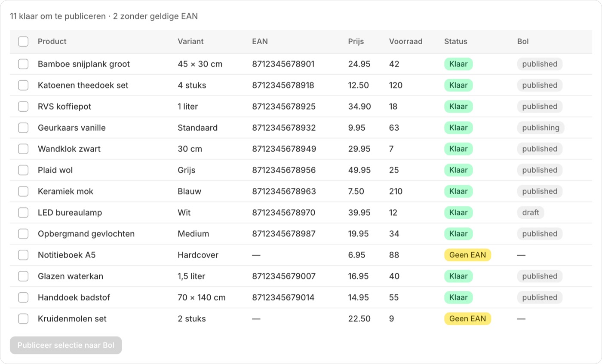
Task: Check the LED bureaulamp row
Action: [23, 213]
